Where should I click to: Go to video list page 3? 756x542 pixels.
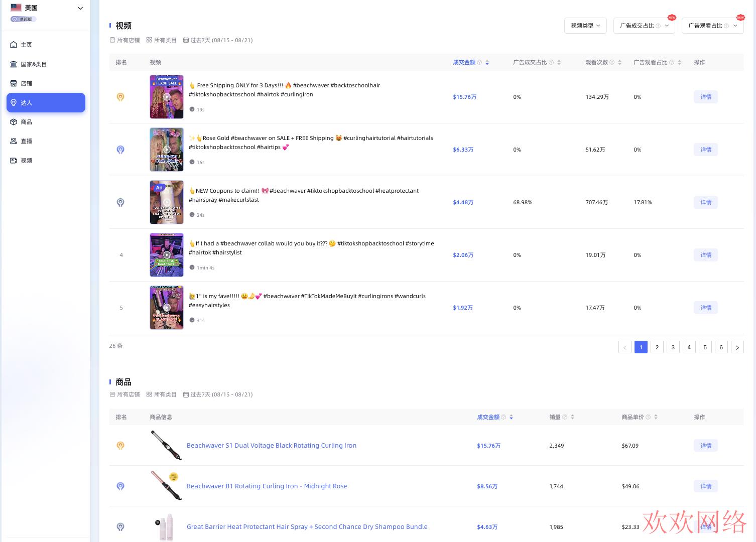pos(673,347)
